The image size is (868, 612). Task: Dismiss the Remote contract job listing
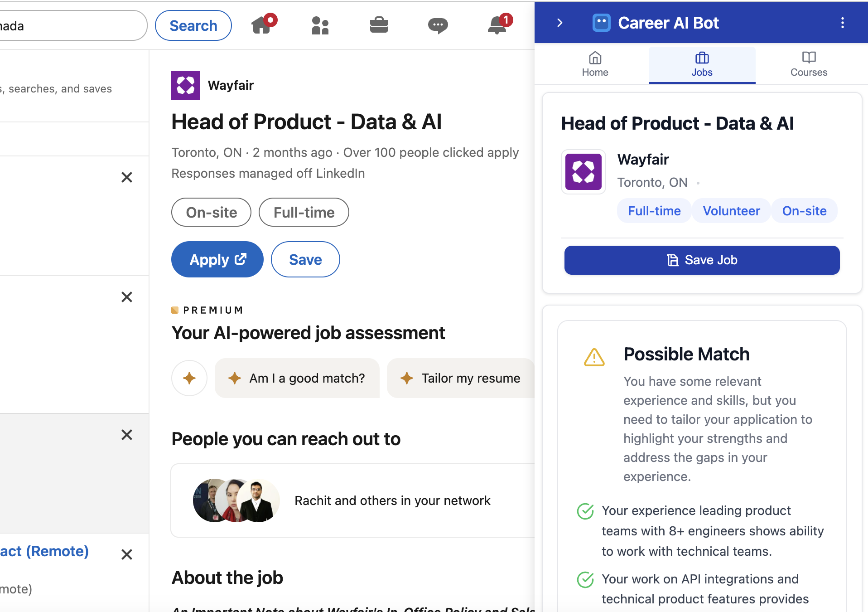pyautogui.click(x=127, y=554)
